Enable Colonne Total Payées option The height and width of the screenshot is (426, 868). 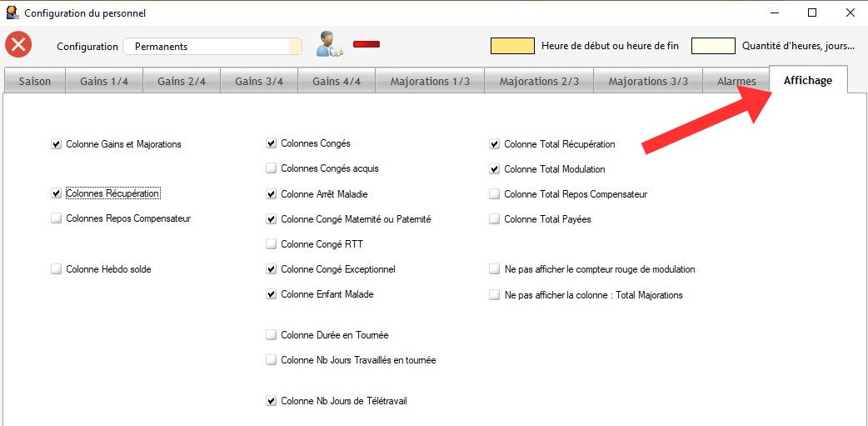pyautogui.click(x=495, y=219)
